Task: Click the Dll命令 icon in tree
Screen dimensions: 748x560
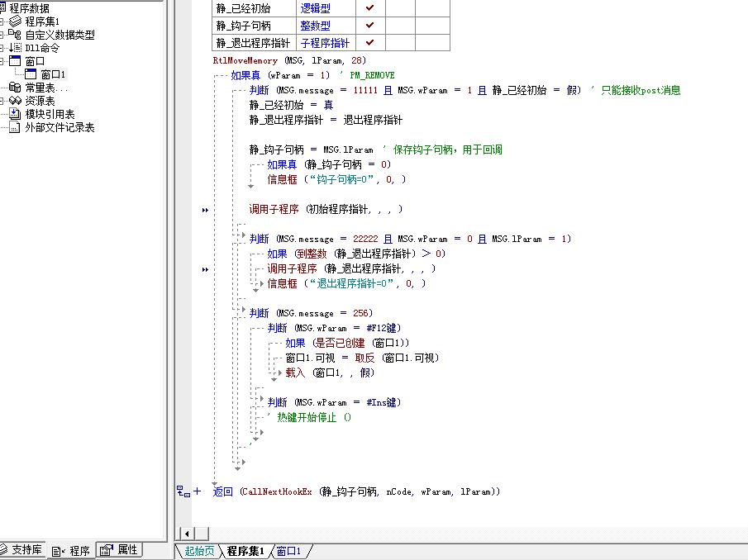Action: click(x=16, y=48)
